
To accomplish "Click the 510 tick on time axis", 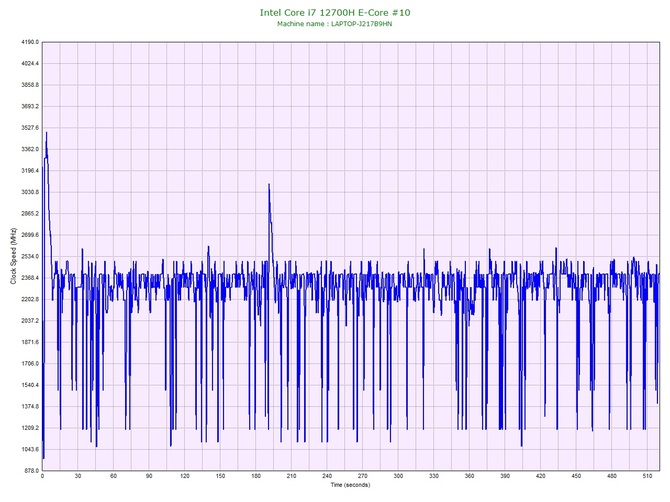I will pyautogui.click(x=647, y=476).
